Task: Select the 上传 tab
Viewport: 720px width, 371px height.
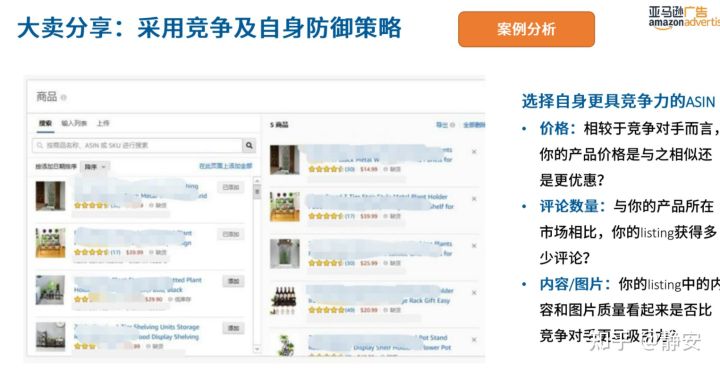Action: coord(103,124)
